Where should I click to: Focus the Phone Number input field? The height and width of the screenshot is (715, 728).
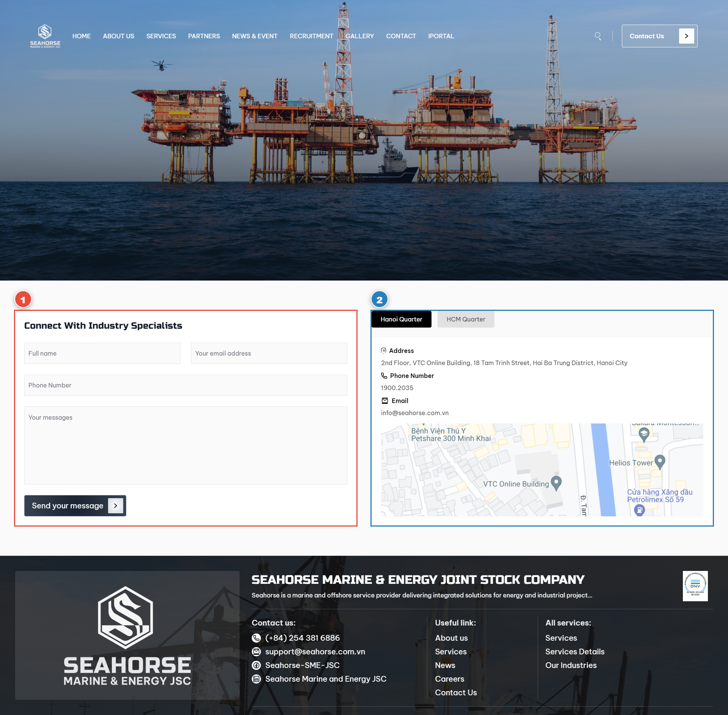coord(186,385)
